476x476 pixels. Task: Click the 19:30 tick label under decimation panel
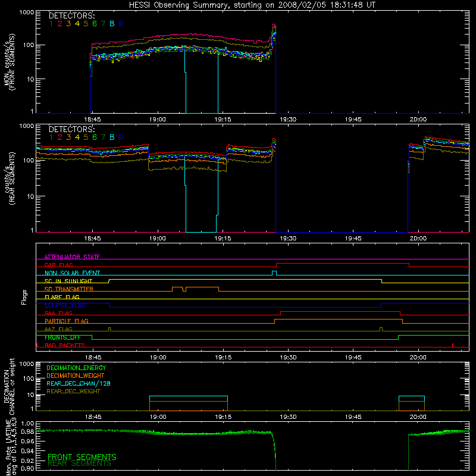click(x=288, y=417)
